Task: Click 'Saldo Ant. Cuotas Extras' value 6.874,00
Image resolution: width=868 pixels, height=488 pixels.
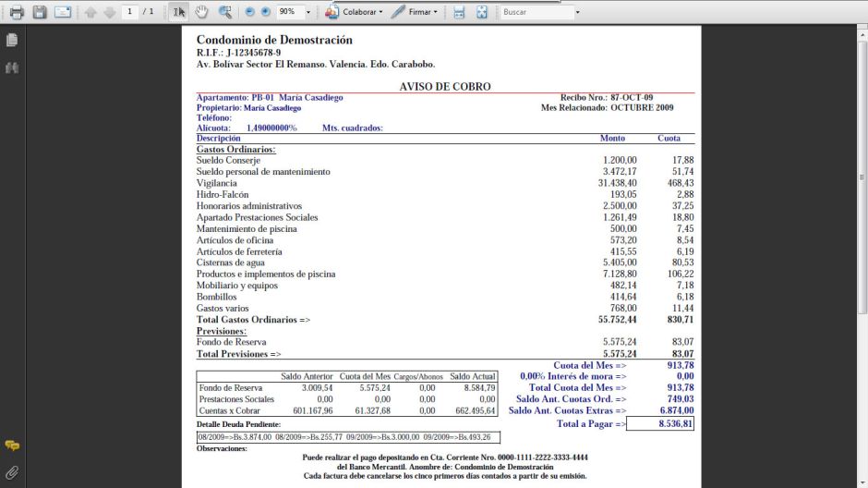Action: pyautogui.click(x=677, y=410)
